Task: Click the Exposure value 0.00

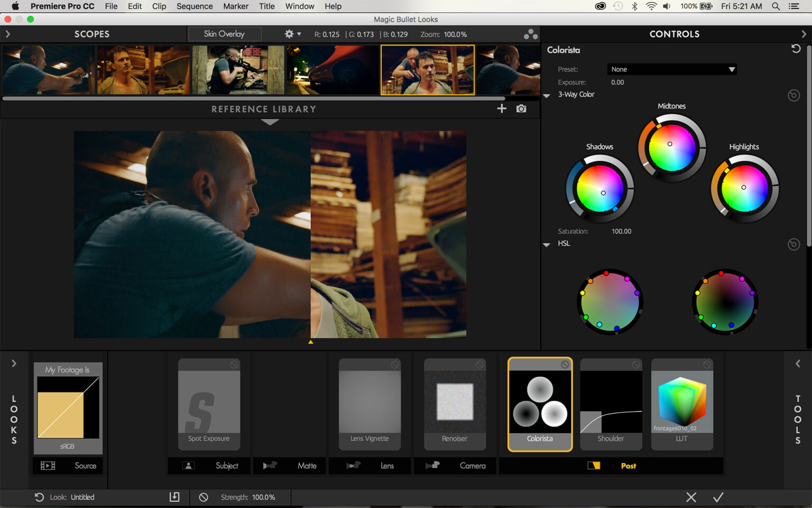Action: 617,83
